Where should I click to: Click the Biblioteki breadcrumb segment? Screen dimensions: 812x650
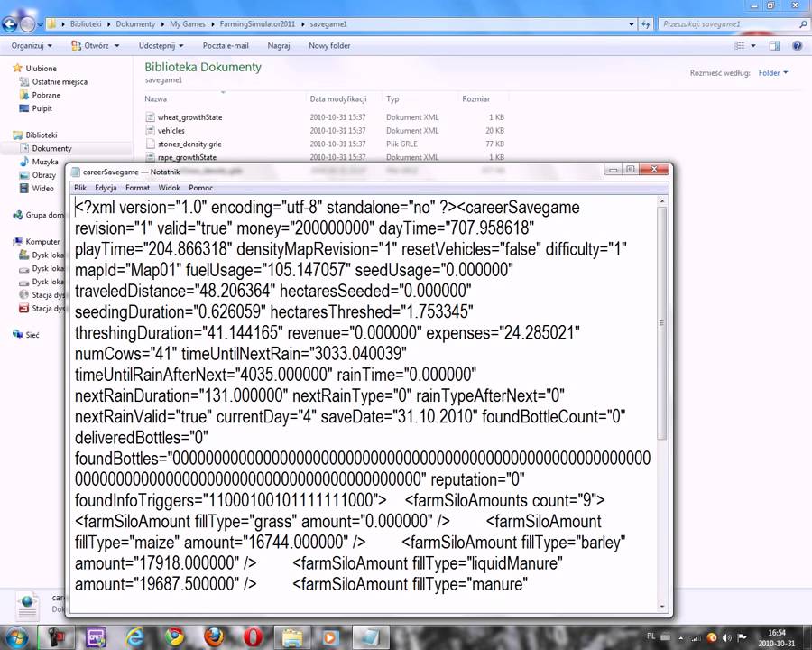tap(86, 23)
